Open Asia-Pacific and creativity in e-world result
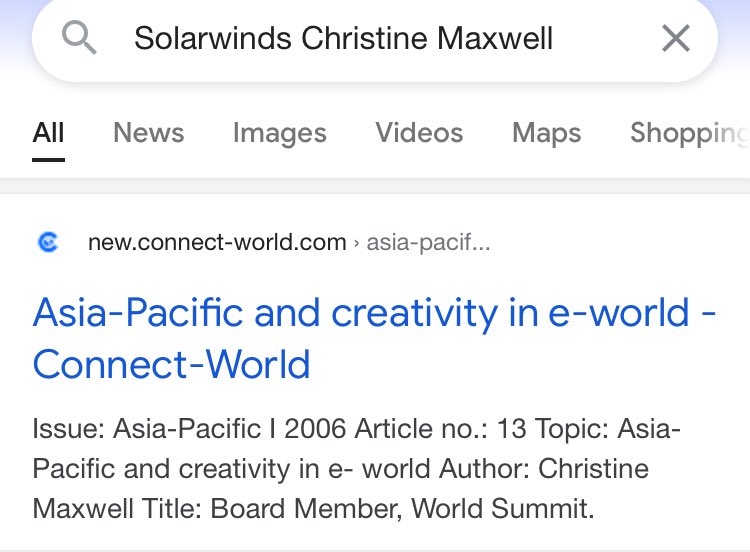The height and width of the screenshot is (552, 750). 374,338
